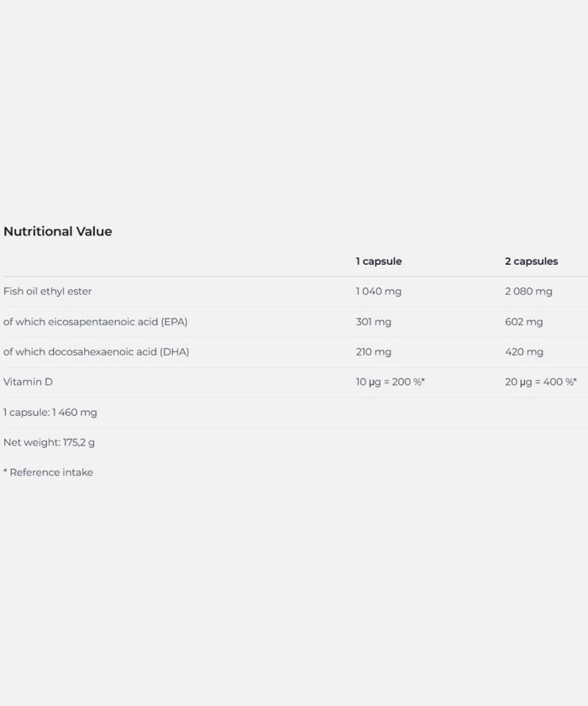588x706 pixels.
Task: Click the Fish oil ethyl ester row label
Action: click(47, 292)
